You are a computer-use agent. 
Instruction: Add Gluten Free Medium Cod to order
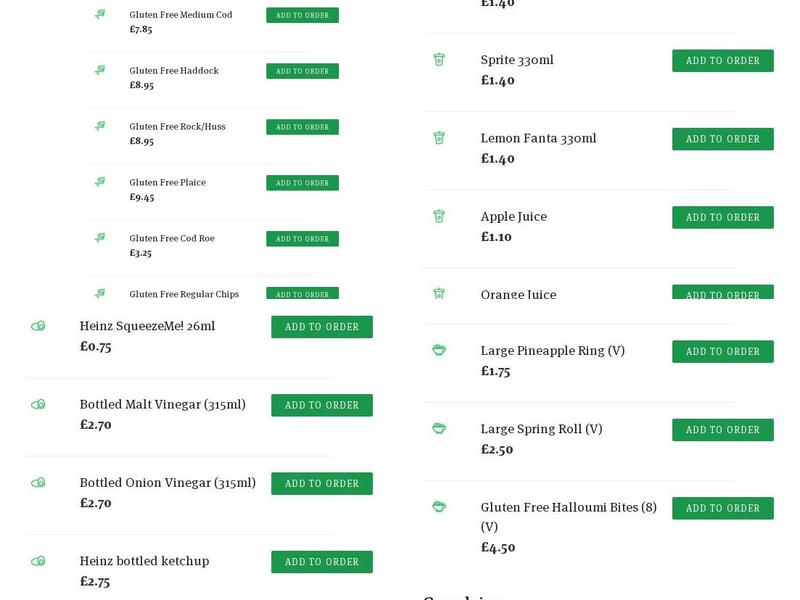click(x=302, y=15)
